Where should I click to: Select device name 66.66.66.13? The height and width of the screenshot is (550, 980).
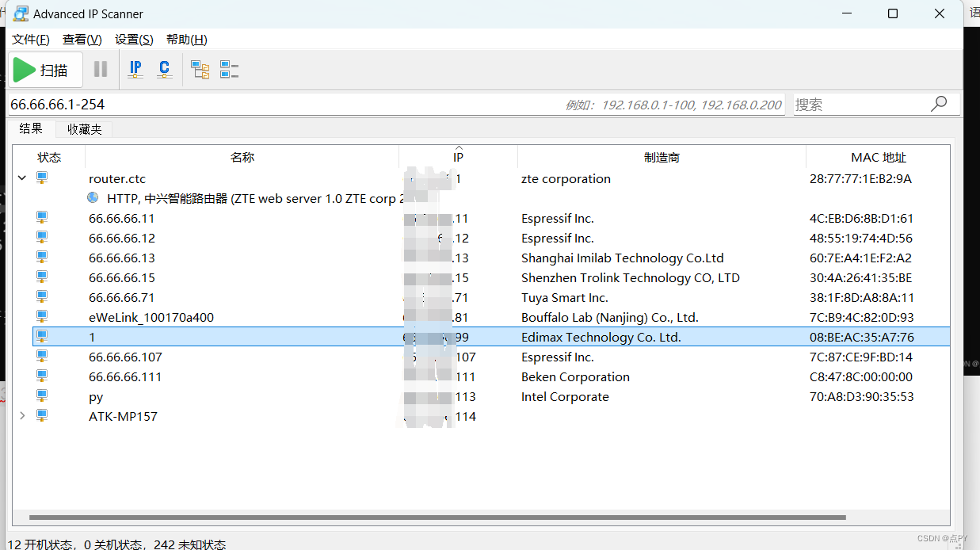[122, 258]
